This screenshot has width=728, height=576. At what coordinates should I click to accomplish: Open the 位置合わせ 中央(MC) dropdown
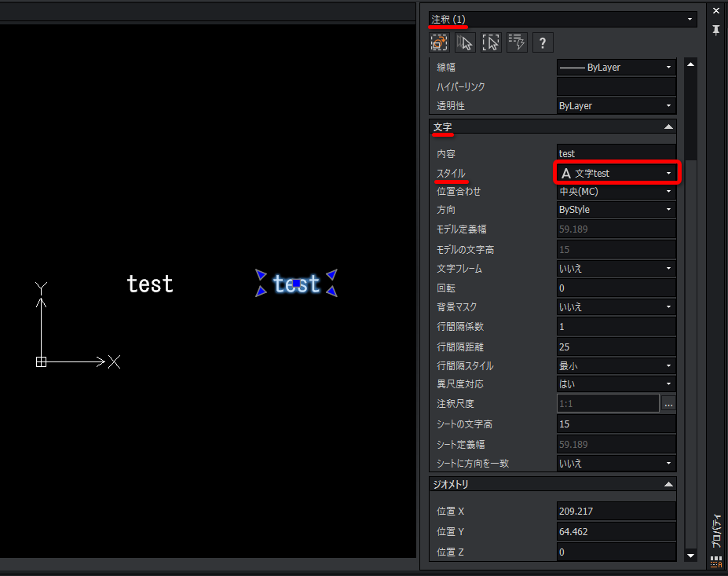pos(616,192)
